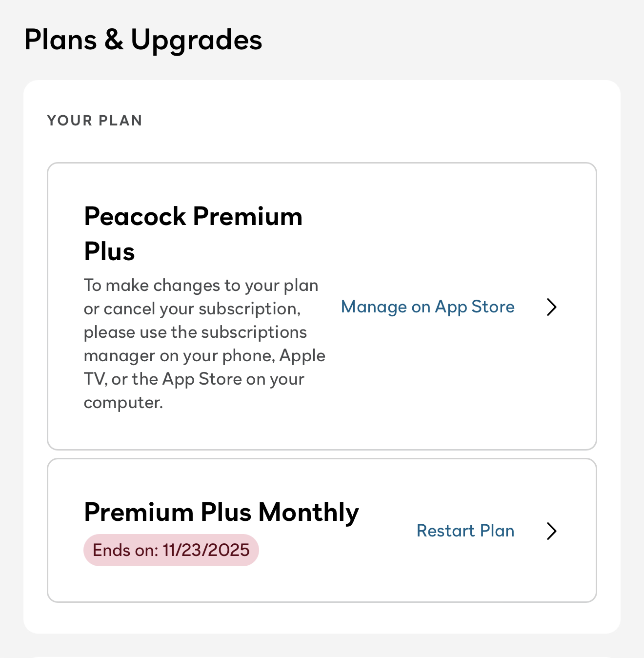Click the Premium Plus Monthly title
This screenshot has height=658, width=644.
[221, 512]
